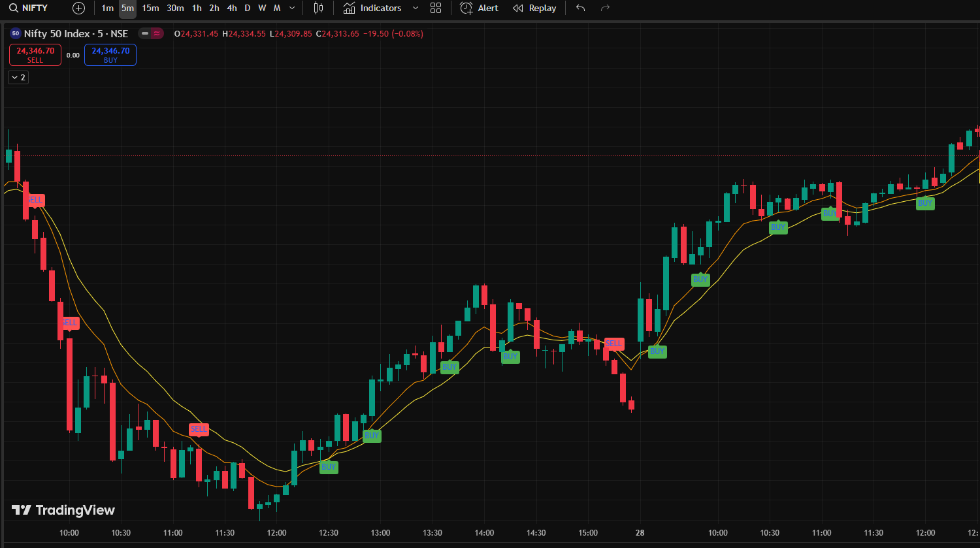Expand the favorite indicators dropdown chevron
Image resolution: width=980 pixels, height=548 pixels.
(x=416, y=8)
